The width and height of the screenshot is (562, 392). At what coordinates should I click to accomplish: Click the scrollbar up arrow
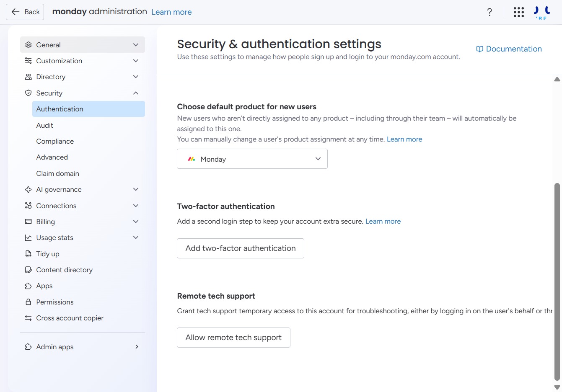557,79
